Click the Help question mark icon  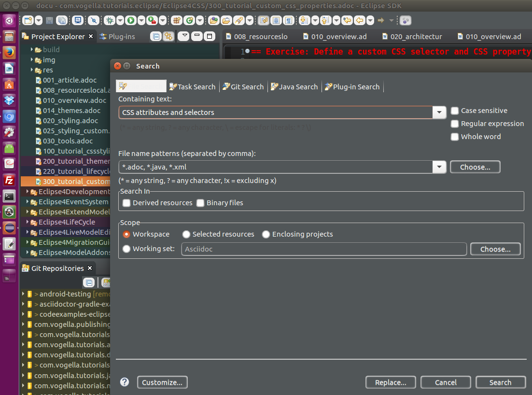pyautogui.click(x=125, y=382)
